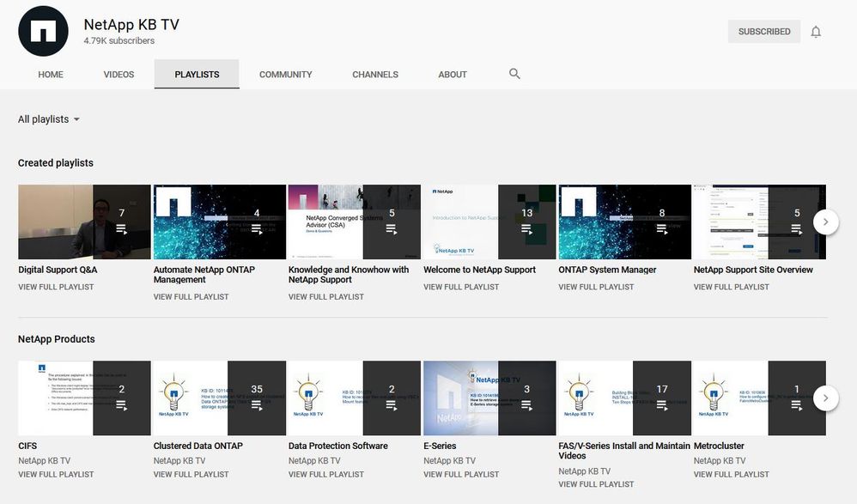Viewport: 857px width, 504px height.
Task: Open the CHANNELS tab
Action: coord(375,75)
